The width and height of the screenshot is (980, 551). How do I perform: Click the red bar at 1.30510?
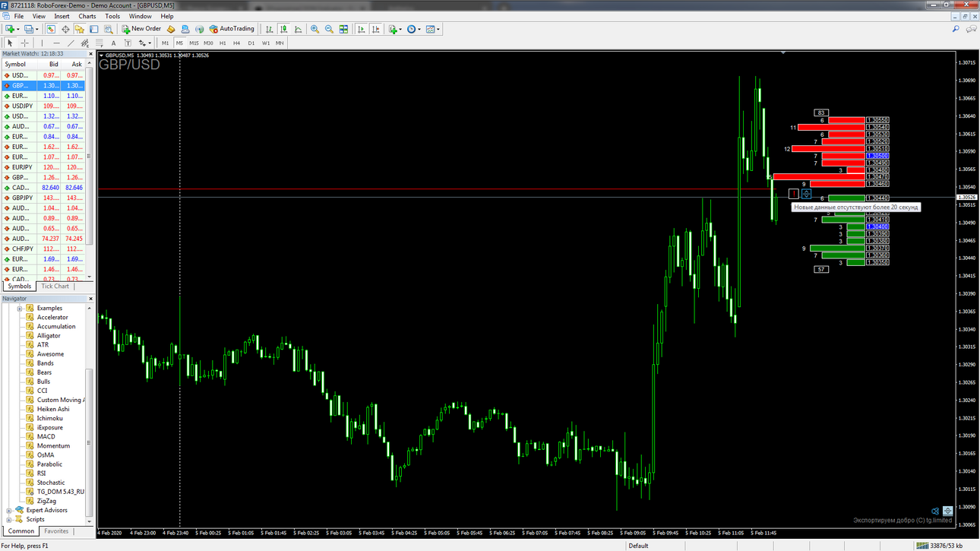828,149
